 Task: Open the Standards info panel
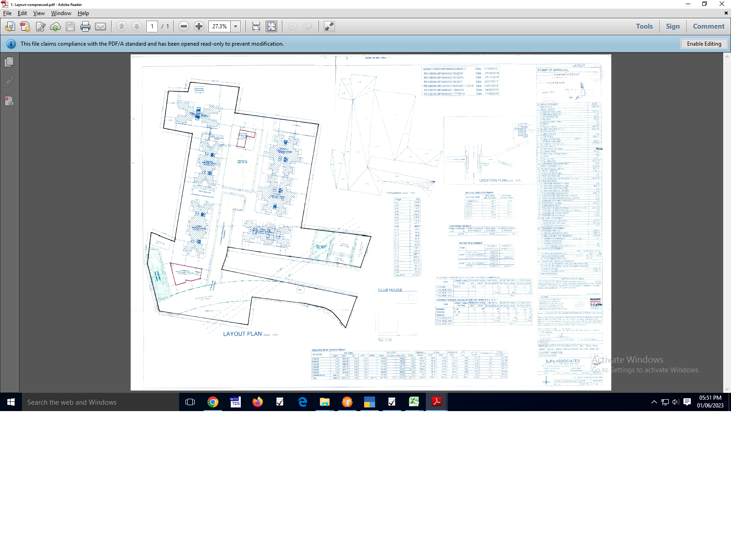[x=9, y=101]
